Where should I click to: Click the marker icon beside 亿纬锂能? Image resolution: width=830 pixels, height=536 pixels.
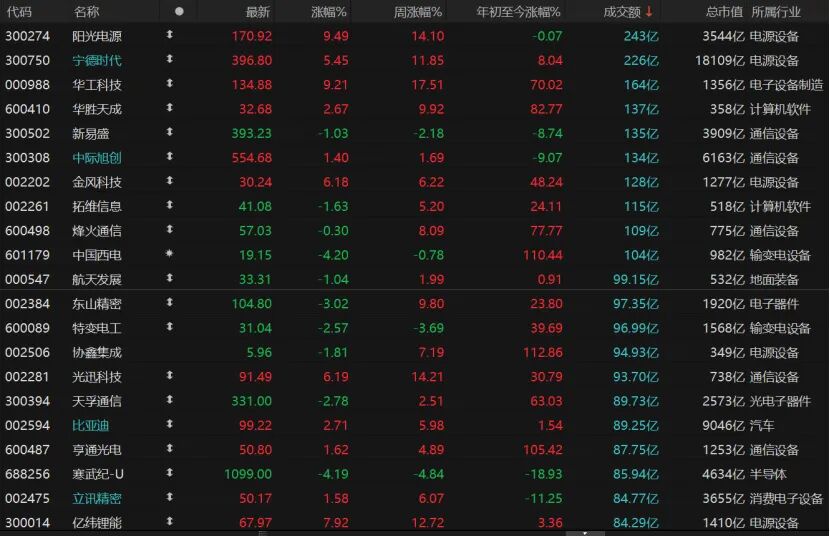(x=169, y=523)
